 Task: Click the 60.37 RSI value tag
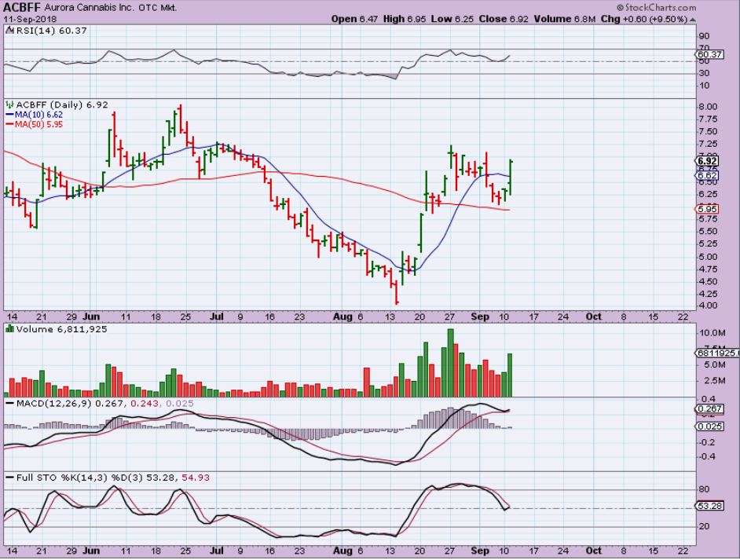tap(709, 54)
